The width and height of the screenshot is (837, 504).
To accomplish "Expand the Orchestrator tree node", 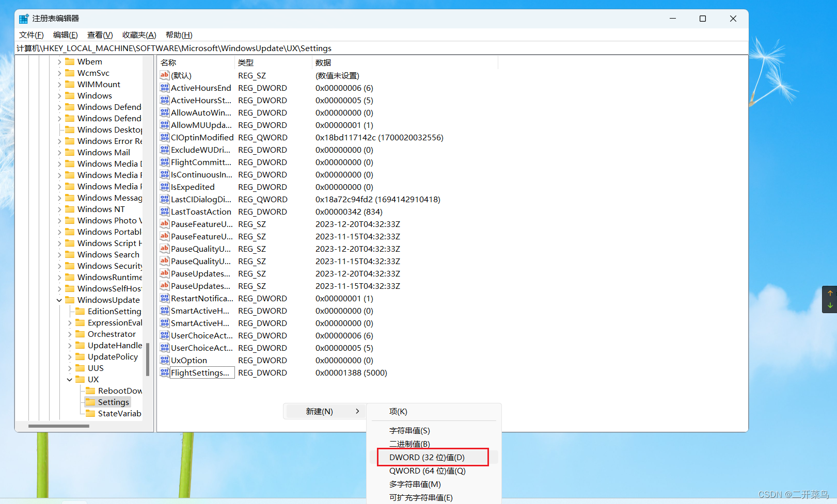I will tap(70, 334).
